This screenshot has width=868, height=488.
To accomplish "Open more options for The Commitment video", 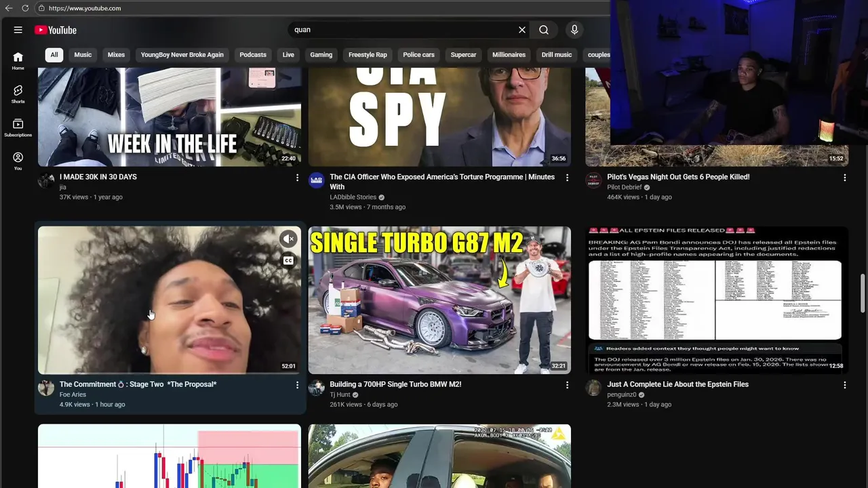I will 297,385.
